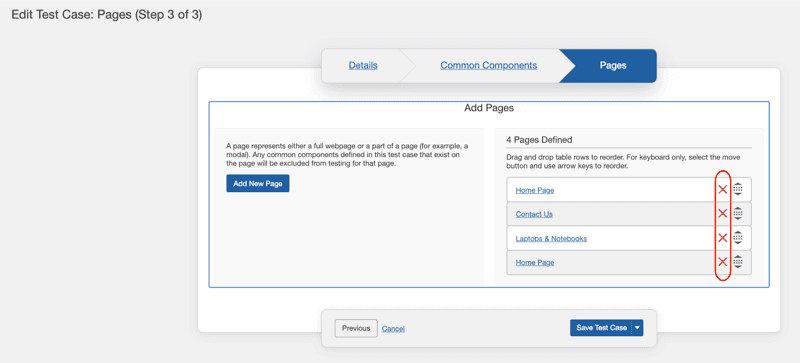800x363 pixels.
Task: Click the Contact Us move button
Action: coord(738,213)
